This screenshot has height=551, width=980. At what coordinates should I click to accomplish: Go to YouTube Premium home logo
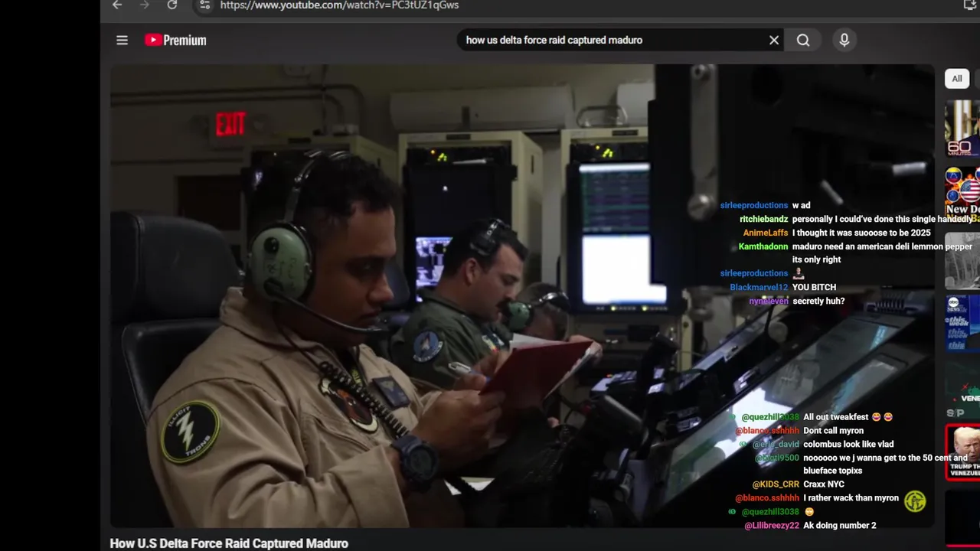point(175,40)
